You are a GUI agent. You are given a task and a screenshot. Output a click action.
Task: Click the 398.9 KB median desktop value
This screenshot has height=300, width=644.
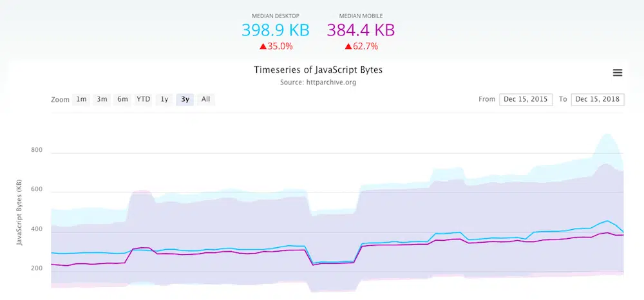pos(275,30)
